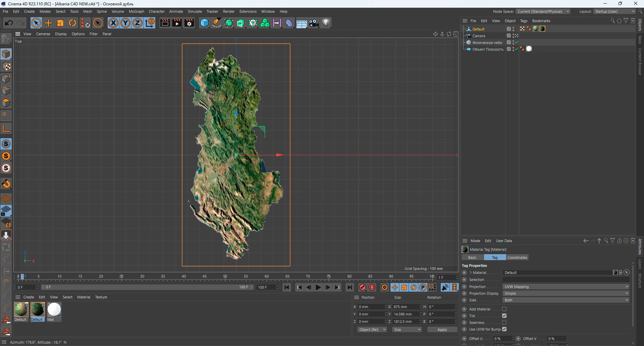Viewport: 644px width, 346px height.
Task: Add a Bend deformer
Action: tap(289, 23)
